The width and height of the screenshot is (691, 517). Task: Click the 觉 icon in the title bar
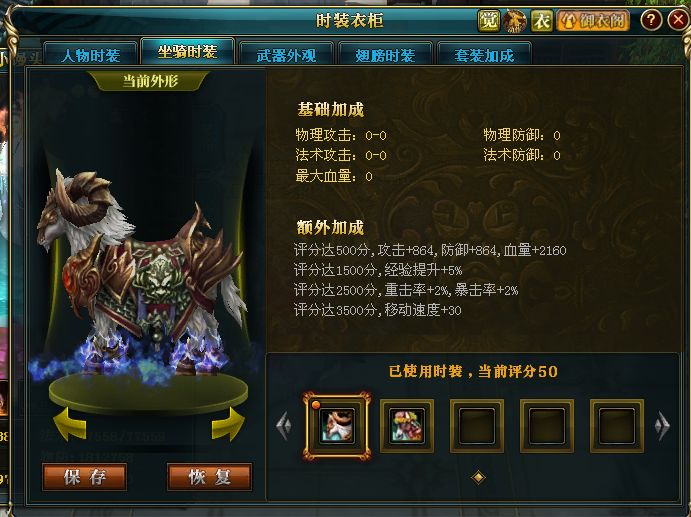point(489,20)
